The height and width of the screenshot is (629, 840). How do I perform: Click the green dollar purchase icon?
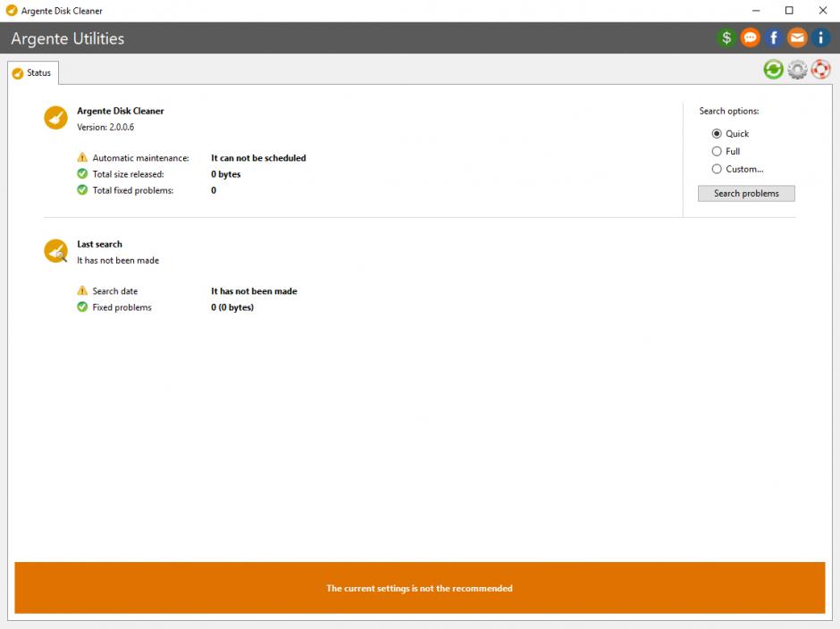(727, 38)
